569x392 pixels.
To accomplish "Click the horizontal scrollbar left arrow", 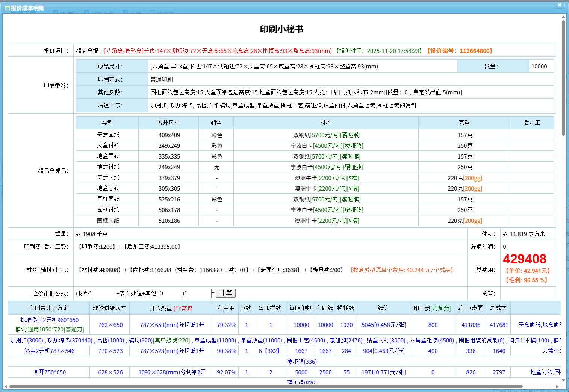I will click(x=6, y=386).
